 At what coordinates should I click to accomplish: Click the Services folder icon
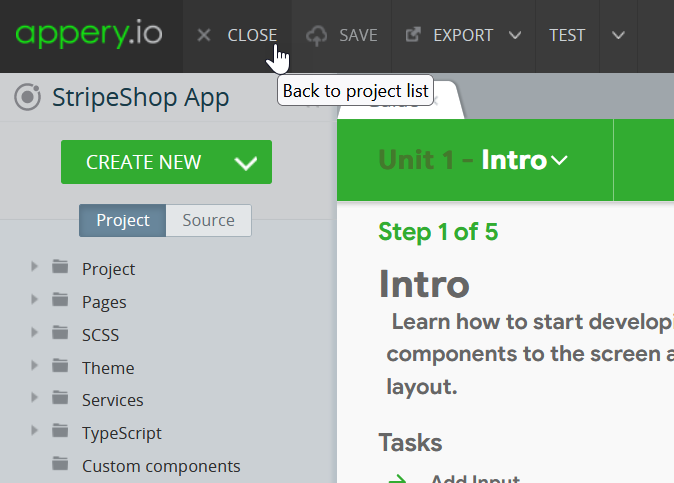point(60,397)
